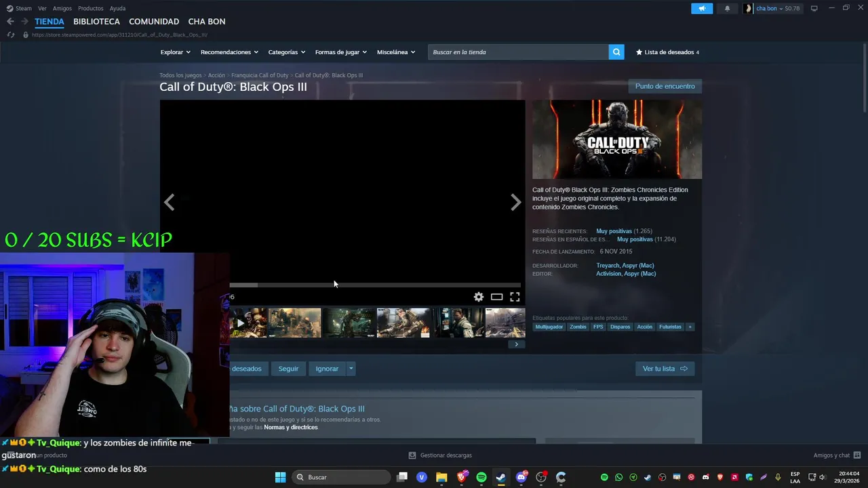Expand the Recomendaciones dropdown

[x=229, y=52]
